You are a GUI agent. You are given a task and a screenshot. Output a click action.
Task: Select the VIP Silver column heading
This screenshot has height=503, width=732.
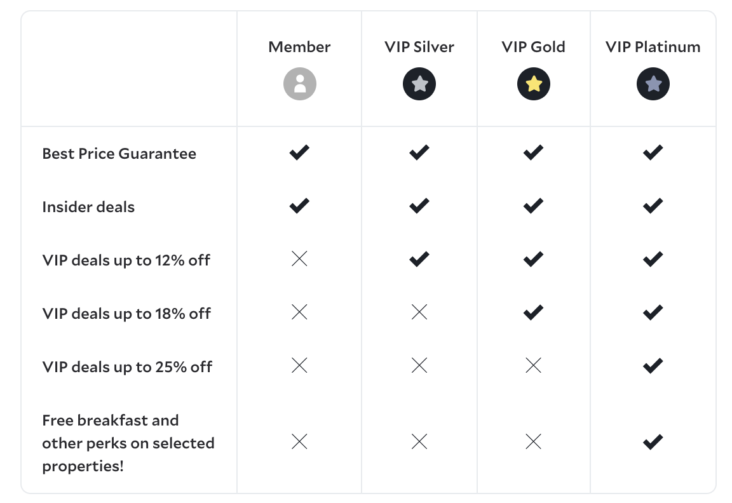[x=419, y=47]
